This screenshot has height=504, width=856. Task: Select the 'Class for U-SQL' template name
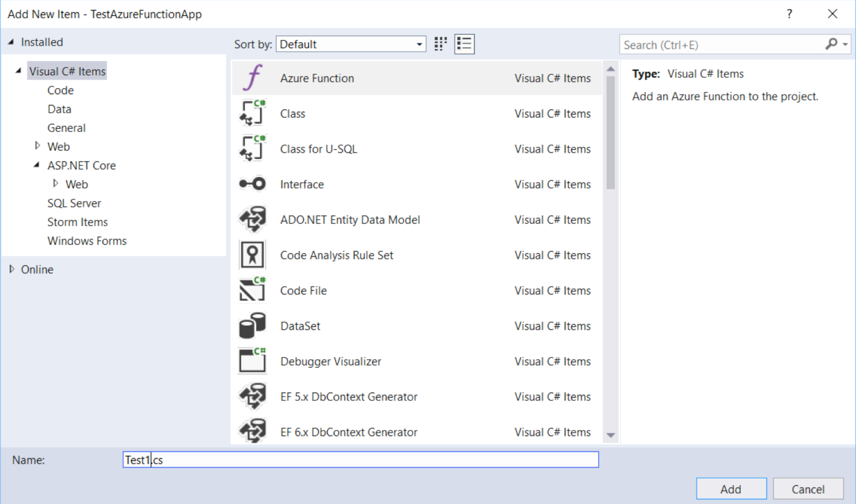tap(318, 149)
